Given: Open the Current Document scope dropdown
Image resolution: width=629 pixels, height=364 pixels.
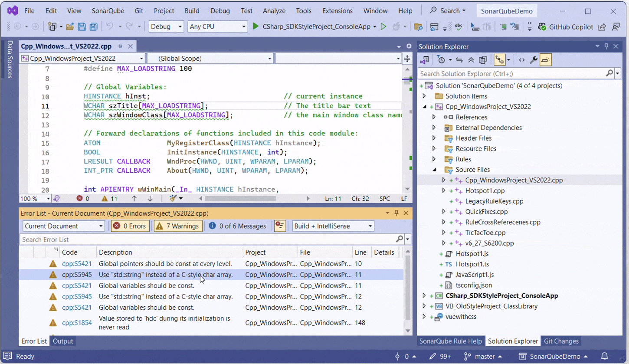Looking at the screenshot, I should pyautogui.click(x=64, y=226).
